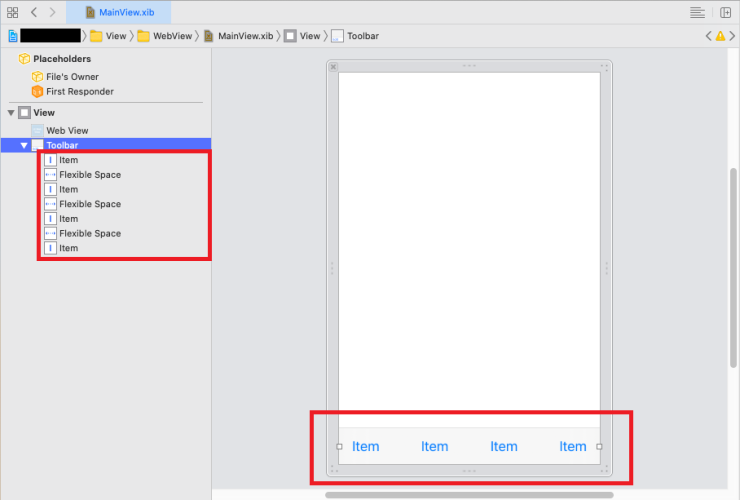This screenshot has height=500, width=740.
Task: Click the add editor pane icon
Action: click(724, 12)
